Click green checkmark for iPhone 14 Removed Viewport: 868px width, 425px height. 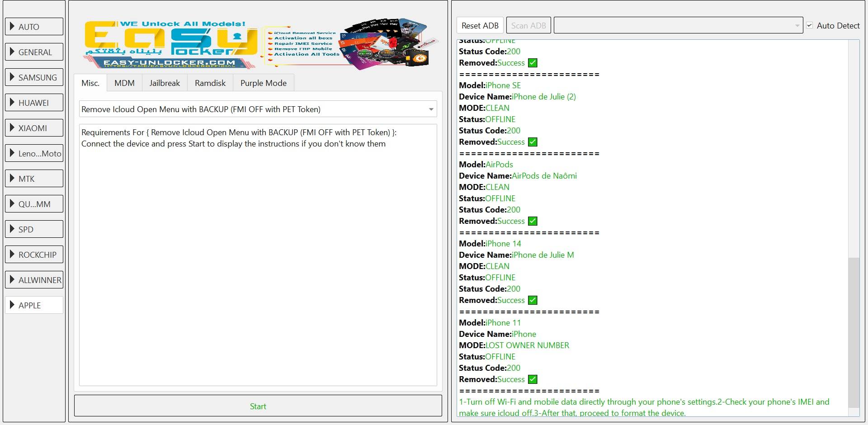click(x=533, y=300)
